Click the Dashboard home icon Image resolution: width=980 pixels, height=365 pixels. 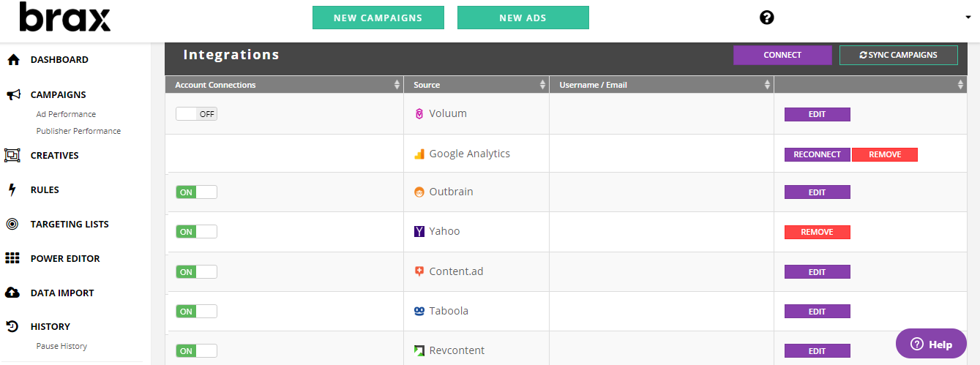click(x=12, y=60)
